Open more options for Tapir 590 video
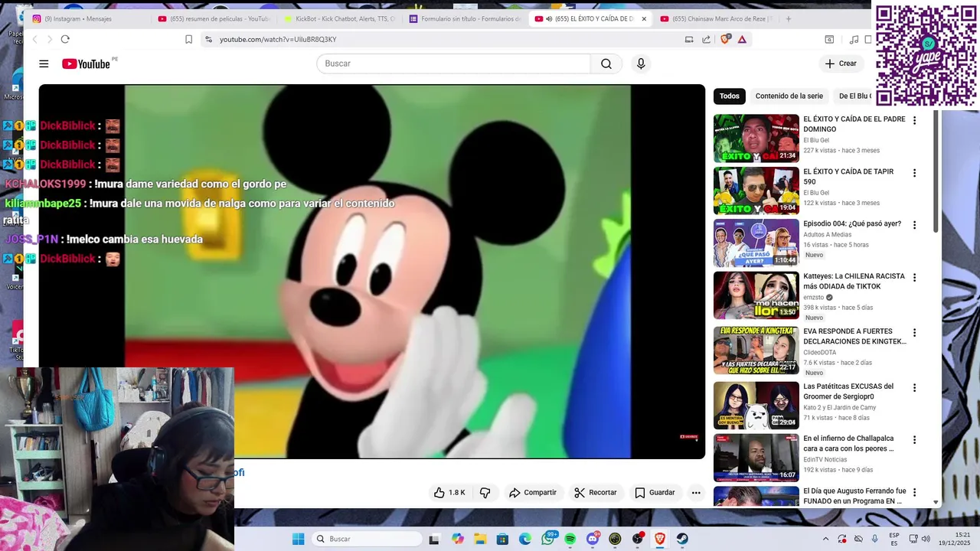 [x=914, y=173]
